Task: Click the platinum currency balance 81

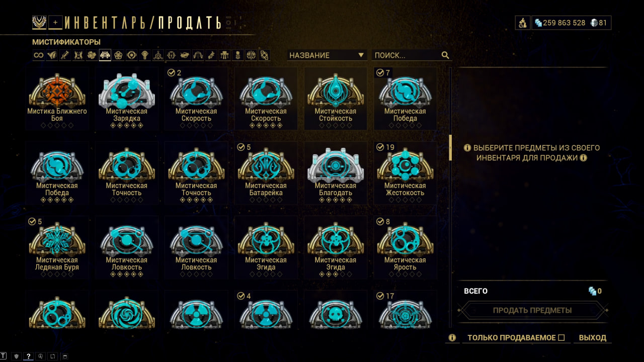Action: (599, 23)
